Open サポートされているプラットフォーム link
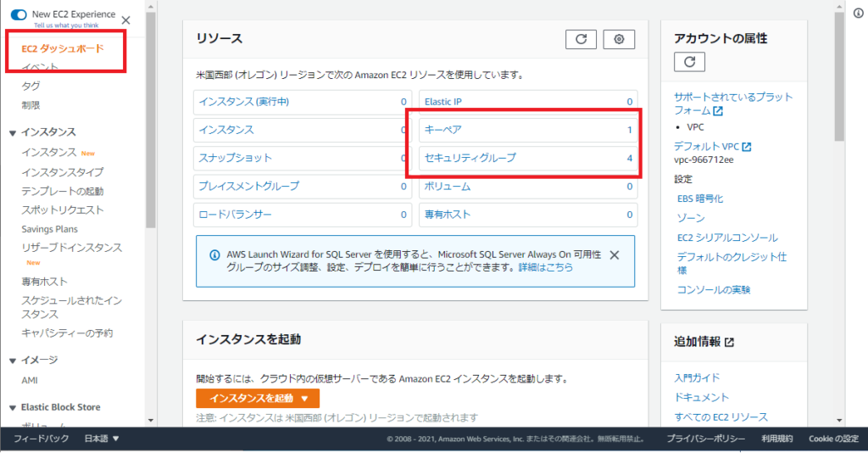This screenshot has height=453, width=868. click(x=733, y=103)
